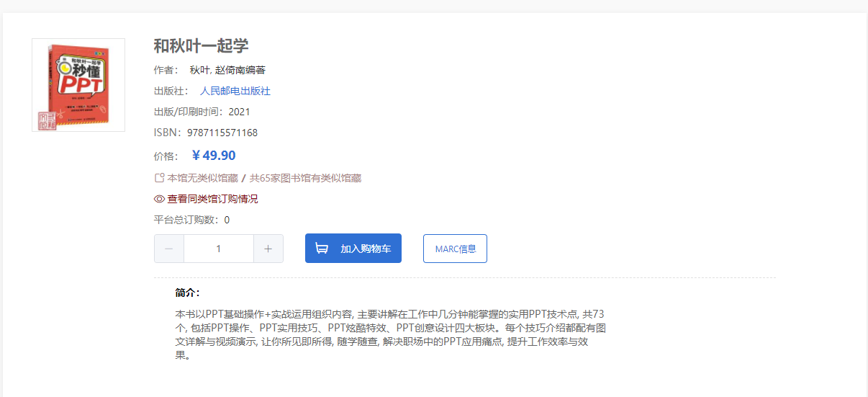Decrease quantity with the minus button

click(x=169, y=249)
